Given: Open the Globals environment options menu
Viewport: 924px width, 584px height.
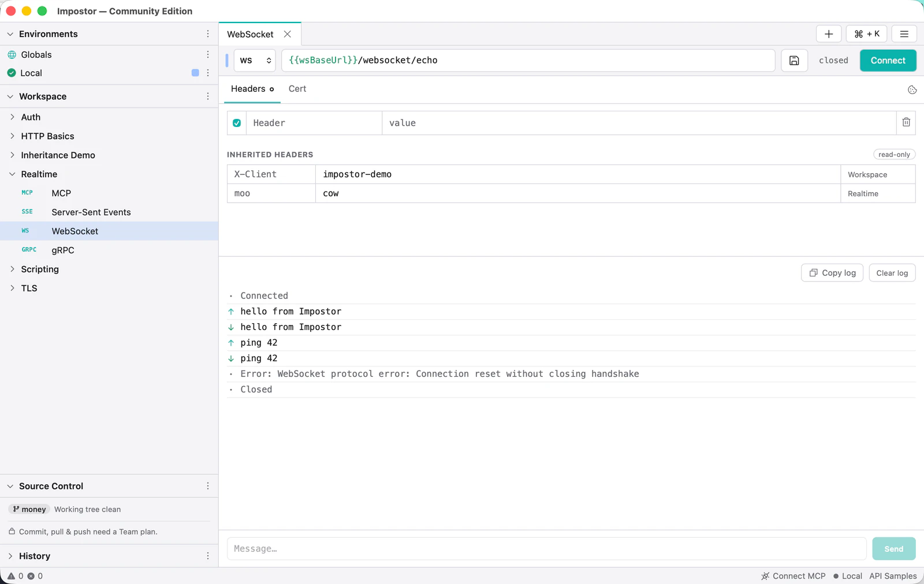Looking at the screenshot, I should click(208, 54).
